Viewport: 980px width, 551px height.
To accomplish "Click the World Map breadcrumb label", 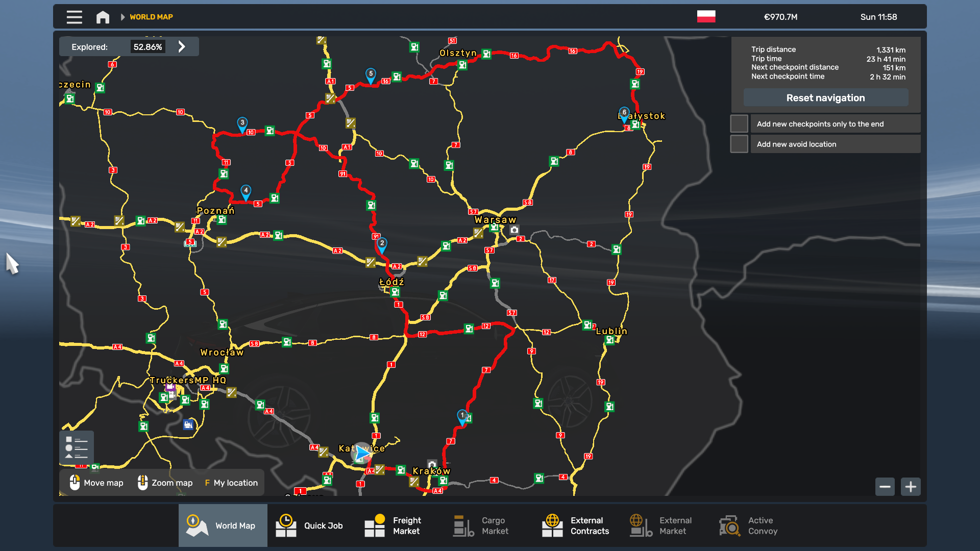I will pos(151,17).
